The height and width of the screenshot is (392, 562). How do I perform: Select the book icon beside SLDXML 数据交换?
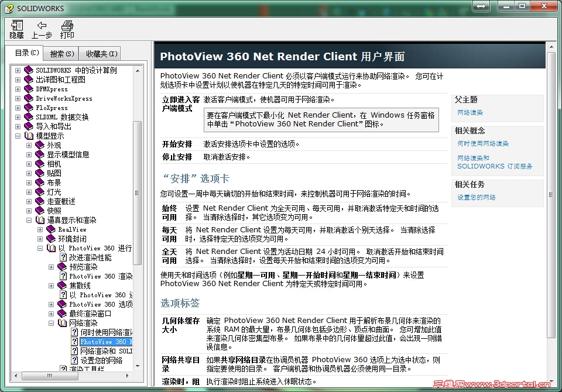click(x=29, y=116)
